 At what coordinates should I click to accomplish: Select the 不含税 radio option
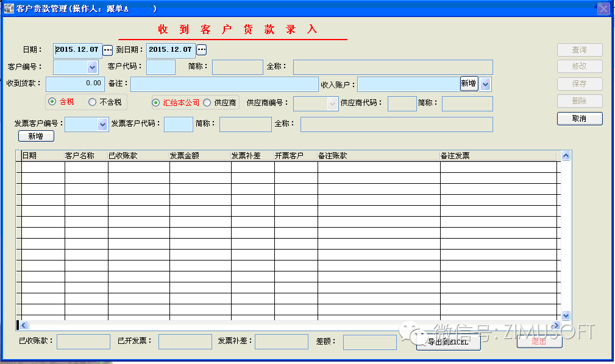pos(93,102)
